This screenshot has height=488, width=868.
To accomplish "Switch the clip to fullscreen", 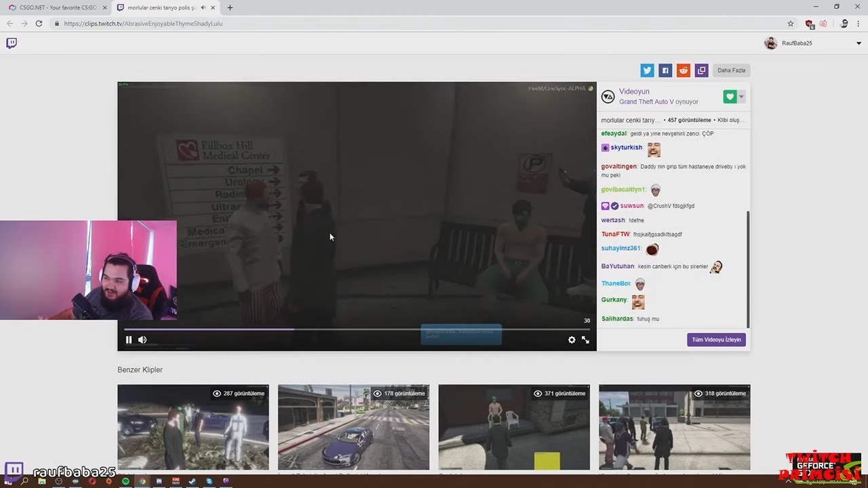I will tap(585, 340).
